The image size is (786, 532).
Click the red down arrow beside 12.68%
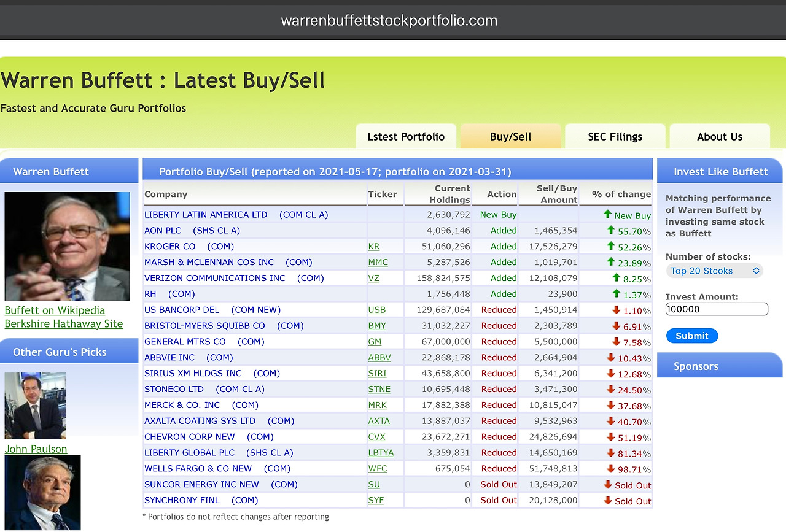(x=610, y=374)
